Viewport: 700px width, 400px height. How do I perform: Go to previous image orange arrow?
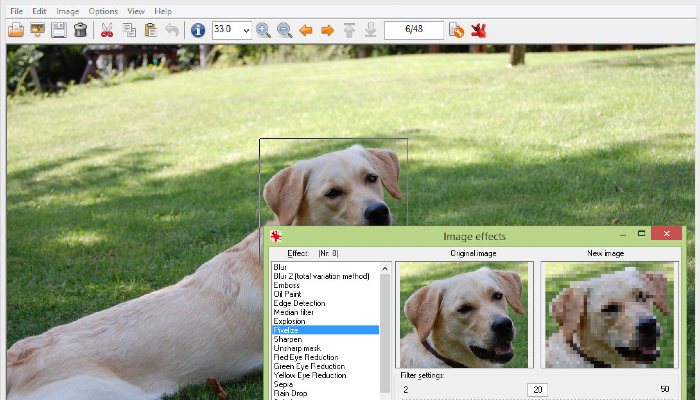[x=306, y=30]
